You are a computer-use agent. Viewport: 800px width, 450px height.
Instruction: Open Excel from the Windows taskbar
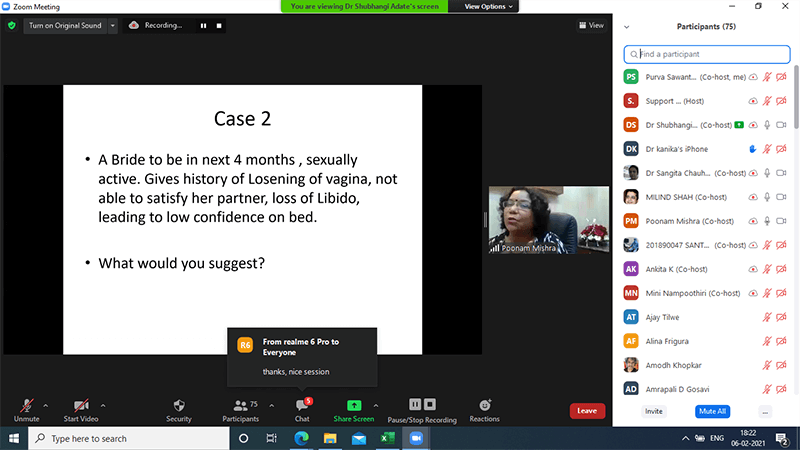click(x=386, y=438)
